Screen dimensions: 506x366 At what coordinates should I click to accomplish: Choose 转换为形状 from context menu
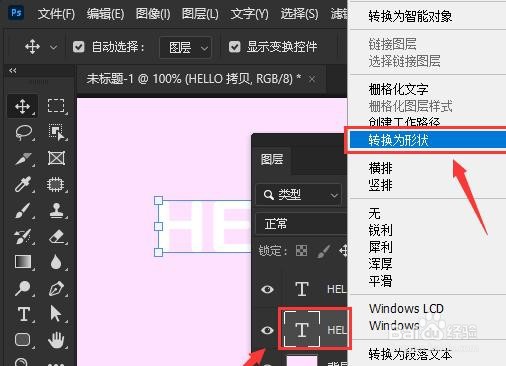point(428,140)
